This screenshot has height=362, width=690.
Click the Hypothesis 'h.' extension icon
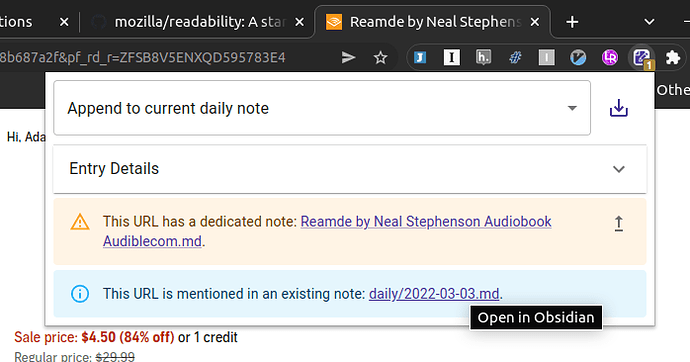click(483, 58)
